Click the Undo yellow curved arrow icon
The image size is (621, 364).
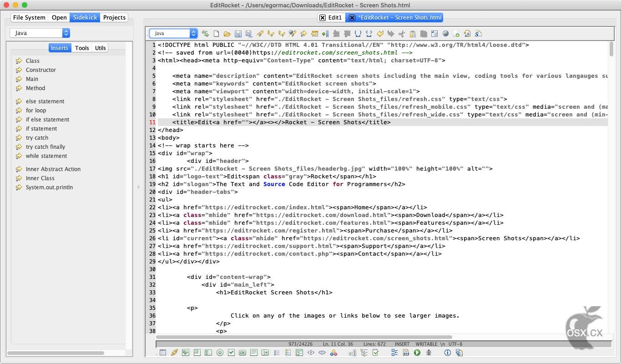380,34
